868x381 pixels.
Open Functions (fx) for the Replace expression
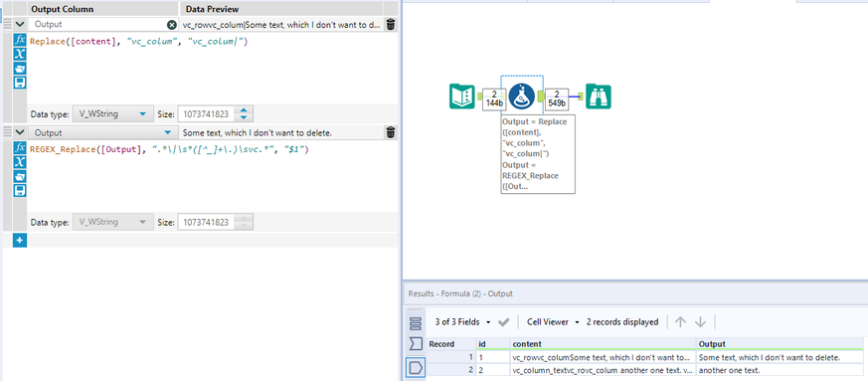click(x=20, y=40)
